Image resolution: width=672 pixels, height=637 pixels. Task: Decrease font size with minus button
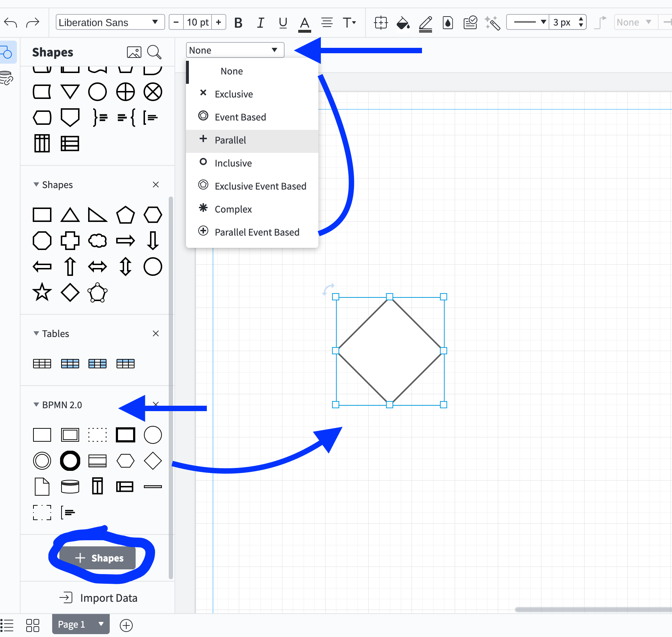click(176, 22)
